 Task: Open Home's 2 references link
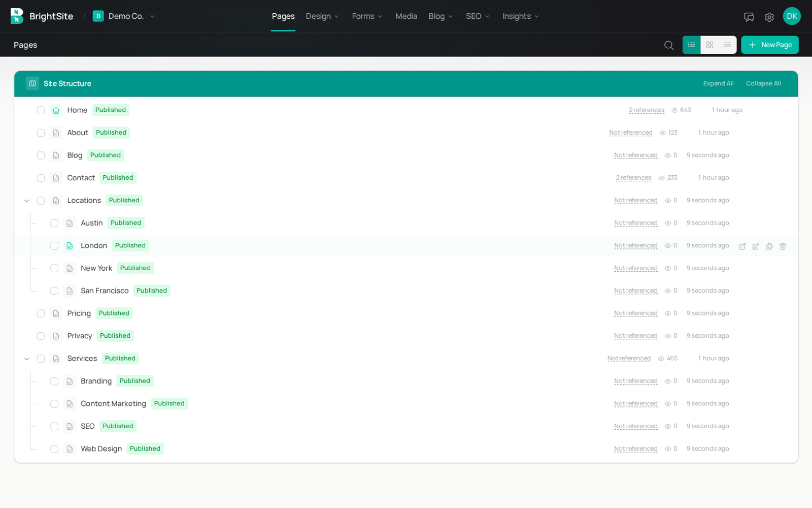(x=647, y=110)
